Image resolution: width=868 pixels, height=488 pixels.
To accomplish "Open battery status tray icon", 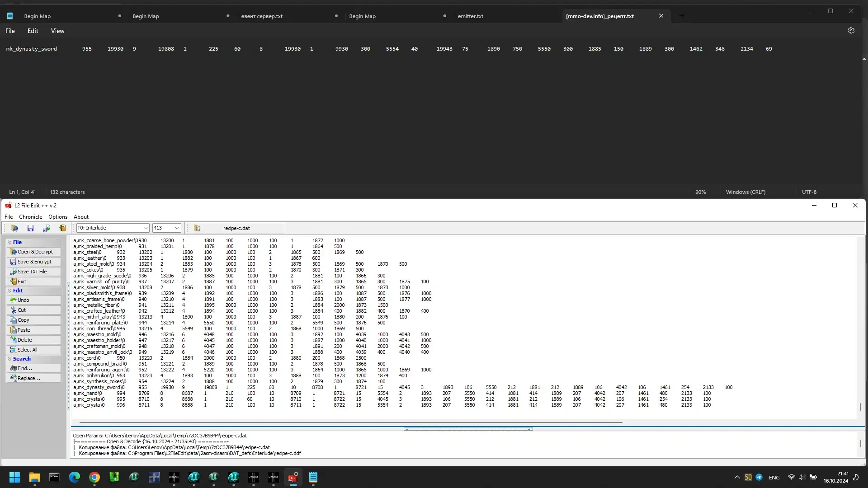I will tap(813, 477).
